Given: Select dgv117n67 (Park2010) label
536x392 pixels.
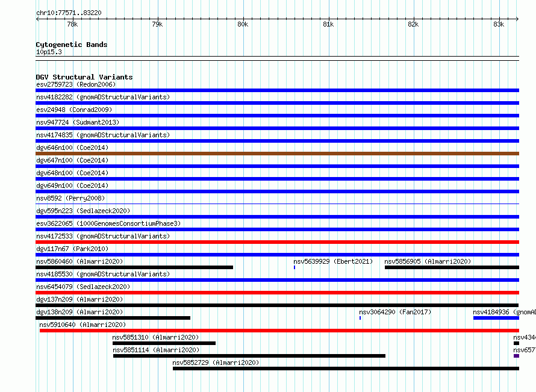Looking at the screenshot, I should 72,249.
